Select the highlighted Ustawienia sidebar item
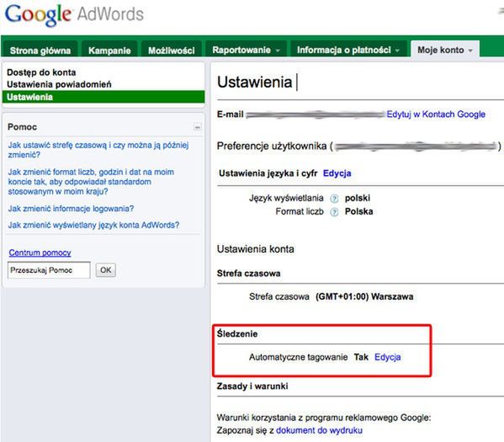Image resolution: width=504 pixels, height=442 pixels. [x=103, y=97]
